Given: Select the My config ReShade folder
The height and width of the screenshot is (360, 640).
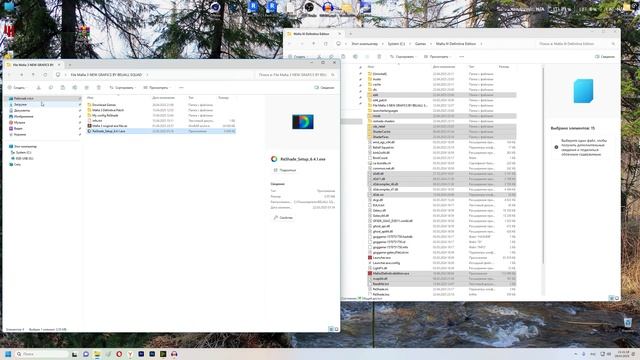Looking at the screenshot, I should (161, 116).
